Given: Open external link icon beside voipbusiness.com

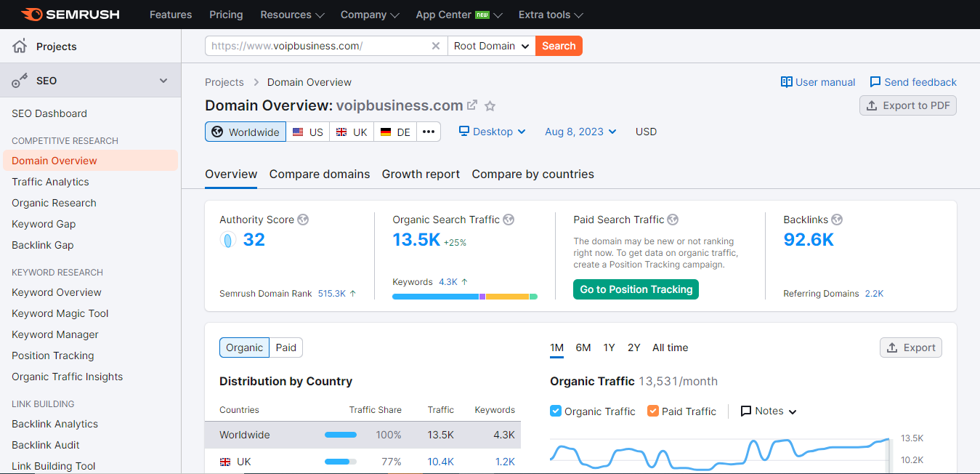Looking at the screenshot, I should (472, 105).
